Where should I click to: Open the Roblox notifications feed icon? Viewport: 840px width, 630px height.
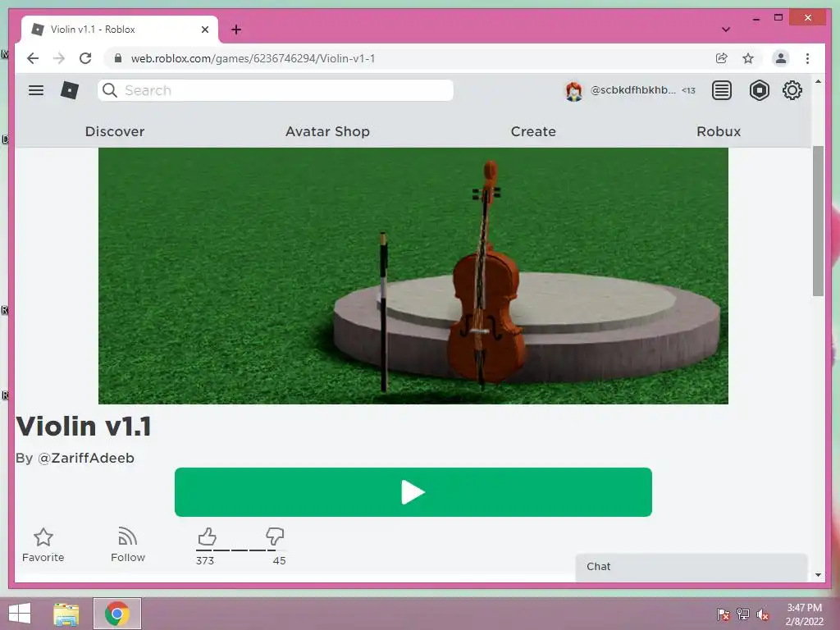722,90
